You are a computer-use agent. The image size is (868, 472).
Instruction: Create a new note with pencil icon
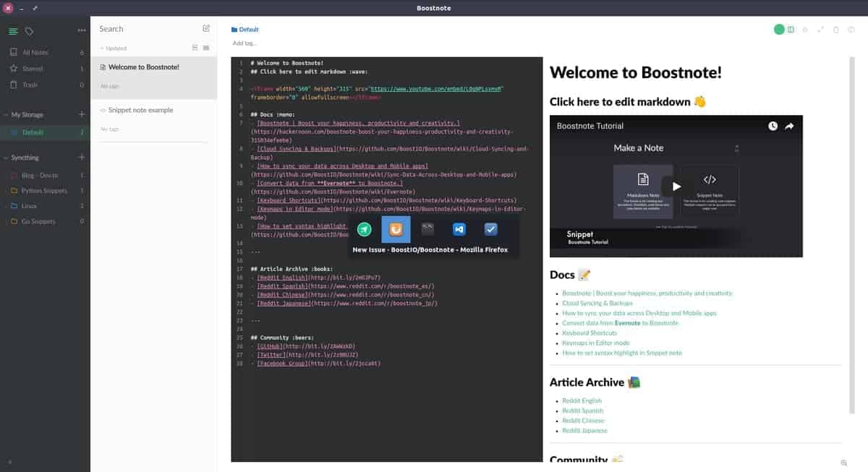(206, 29)
